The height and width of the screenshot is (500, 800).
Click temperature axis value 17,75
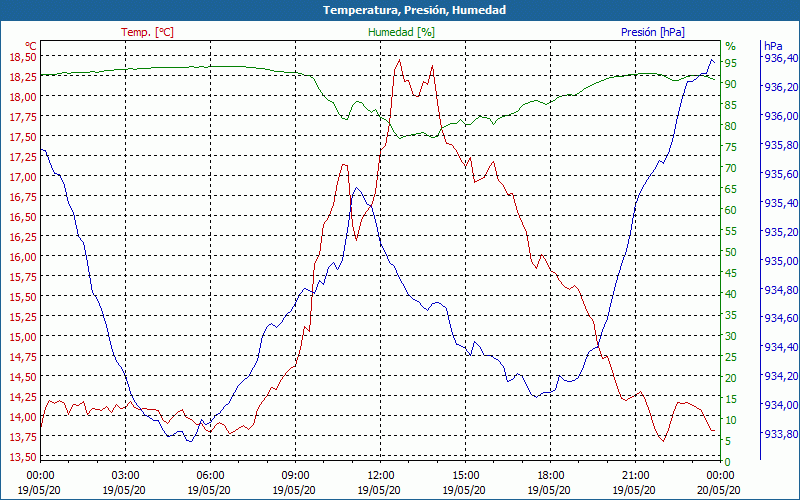point(23,116)
